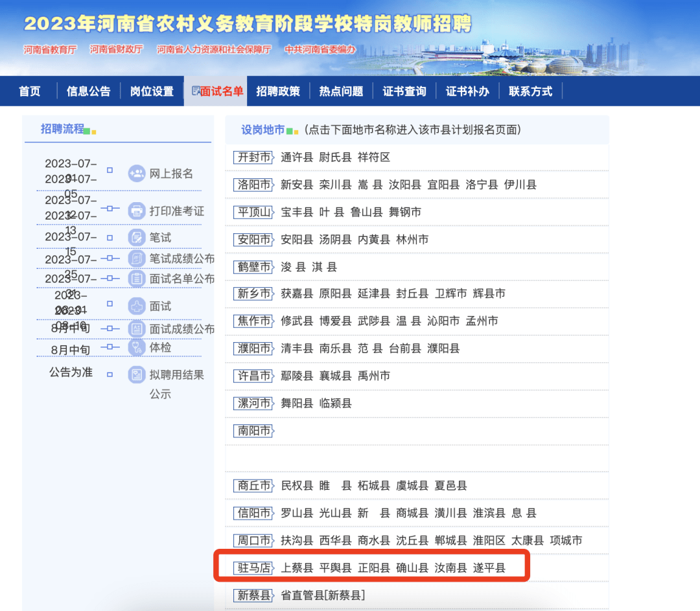The width and height of the screenshot is (700, 611).
Task: Open the 舞钢市 link
Action: 405,212
